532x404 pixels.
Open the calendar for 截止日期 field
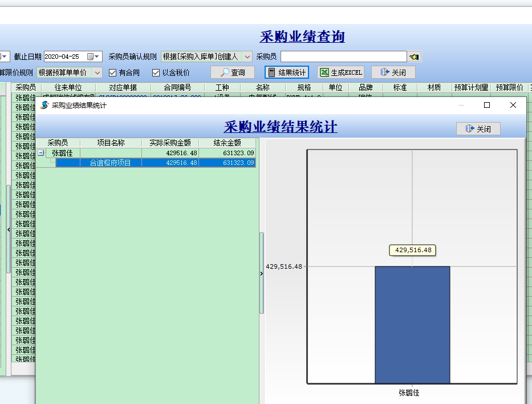click(x=90, y=56)
